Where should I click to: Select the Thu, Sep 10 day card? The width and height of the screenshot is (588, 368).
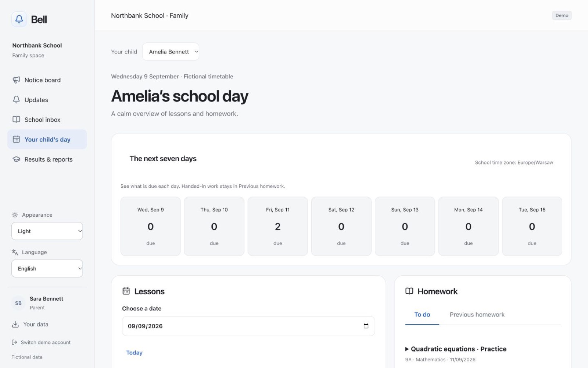[x=214, y=226]
